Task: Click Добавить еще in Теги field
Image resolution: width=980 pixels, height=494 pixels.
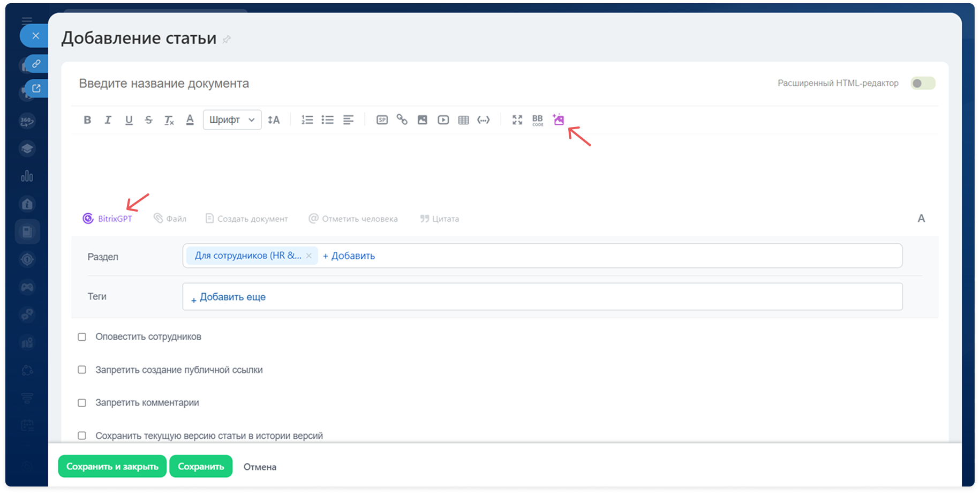Action: pyautogui.click(x=229, y=297)
